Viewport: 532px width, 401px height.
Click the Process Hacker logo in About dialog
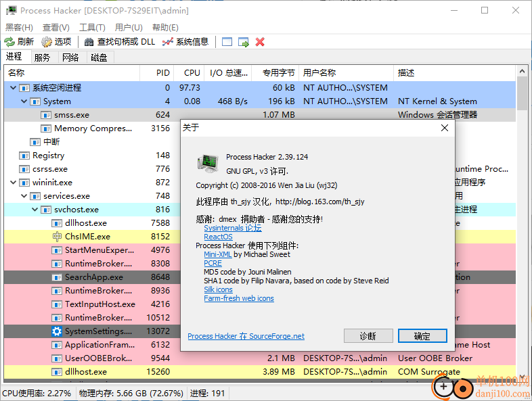(x=208, y=164)
